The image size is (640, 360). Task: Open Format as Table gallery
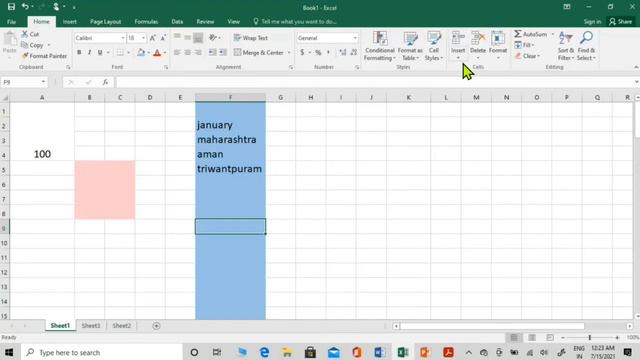410,46
